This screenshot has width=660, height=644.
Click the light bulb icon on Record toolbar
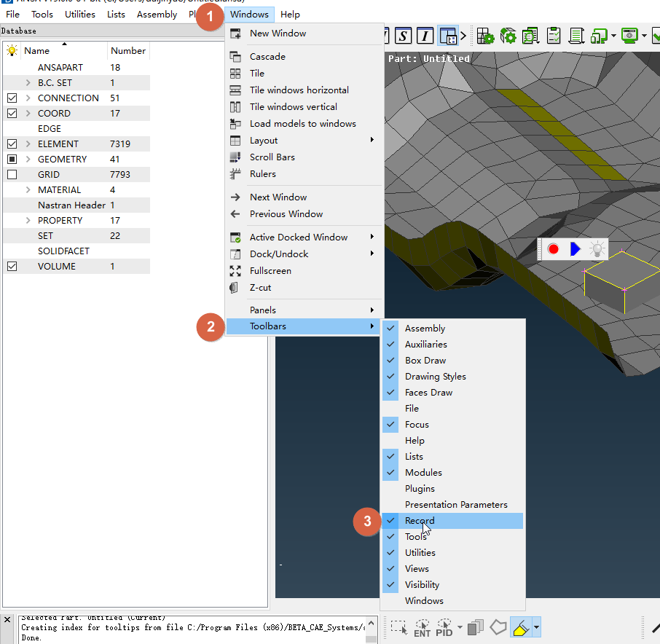coord(597,249)
